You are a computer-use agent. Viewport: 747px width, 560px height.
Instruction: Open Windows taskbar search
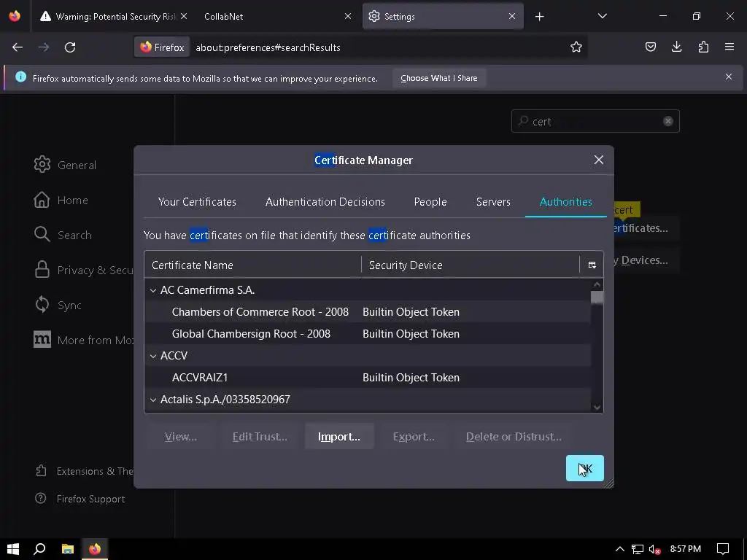tap(40, 548)
